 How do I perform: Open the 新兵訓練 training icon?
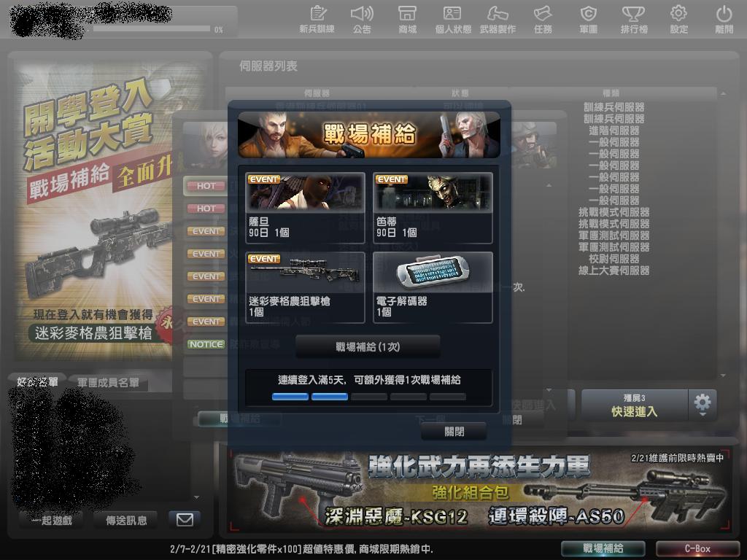(x=317, y=19)
